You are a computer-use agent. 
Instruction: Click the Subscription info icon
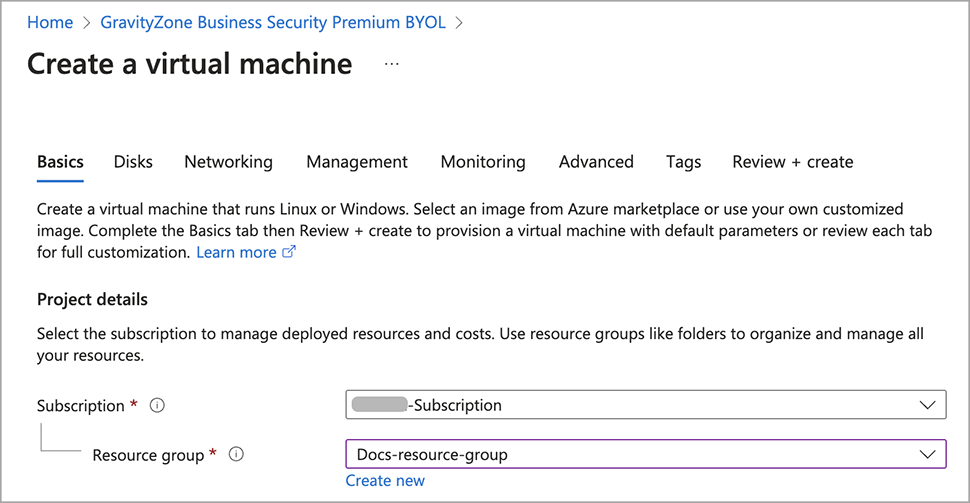pyautogui.click(x=157, y=406)
